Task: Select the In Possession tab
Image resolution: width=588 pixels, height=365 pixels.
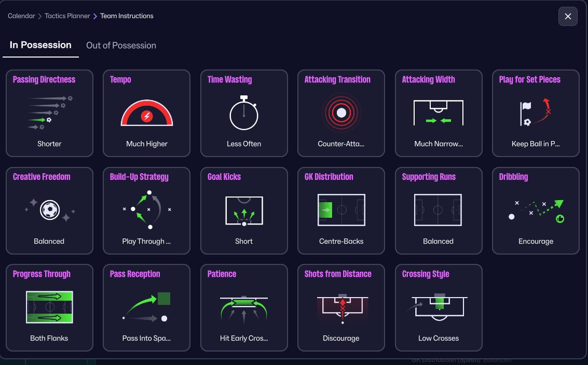Action: 40,45
